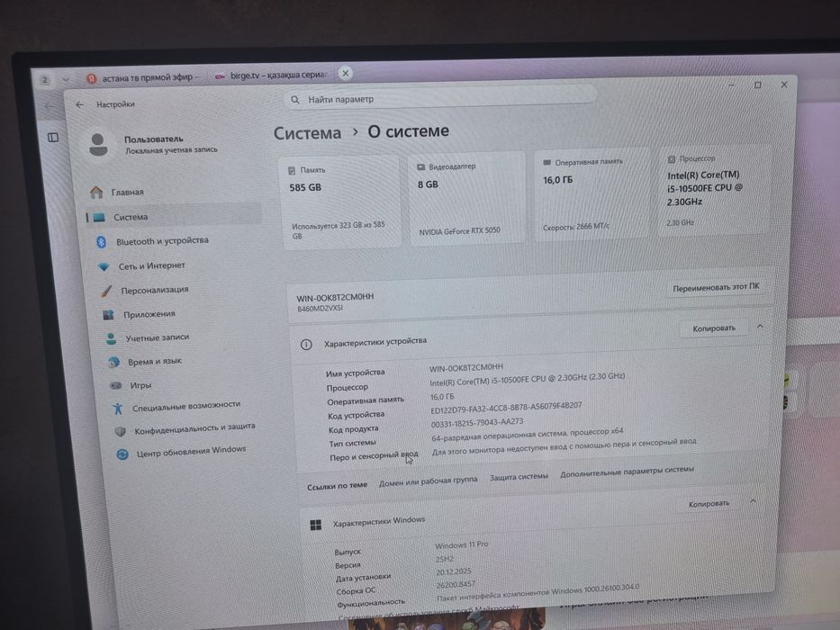Open Игры gamepad icon
This screenshot has height=630, width=840.
[x=116, y=385]
